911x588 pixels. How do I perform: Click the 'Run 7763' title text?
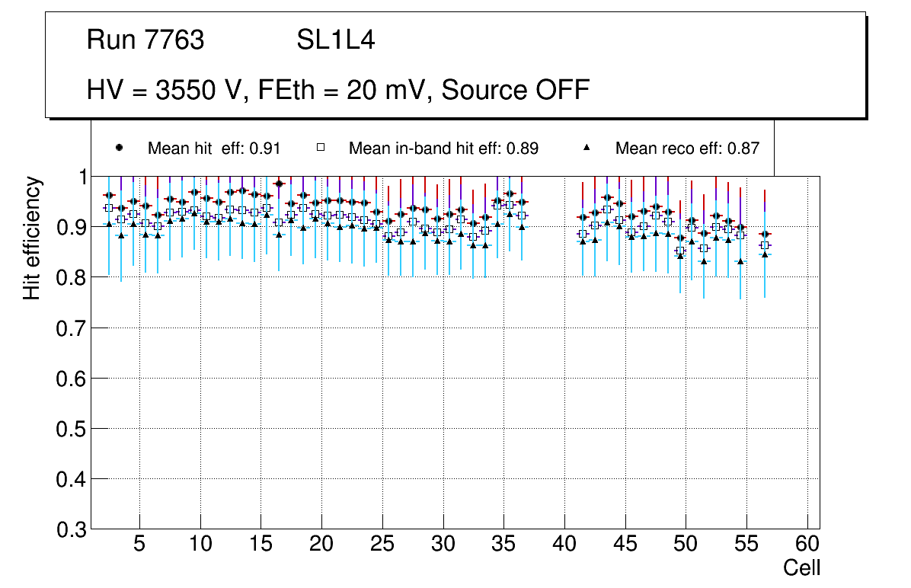(x=145, y=40)
